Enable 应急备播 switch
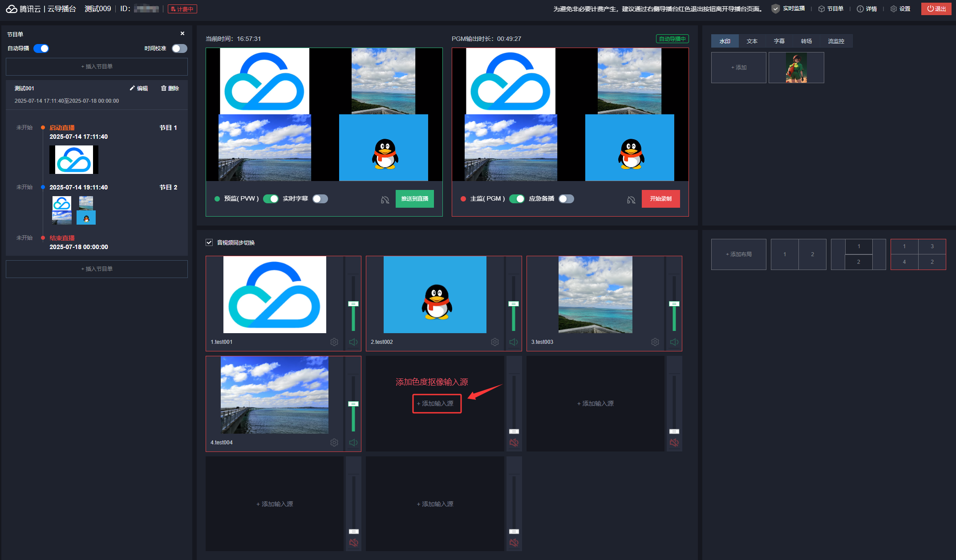Screen dimensions: 956x560 tap(566, 199)
